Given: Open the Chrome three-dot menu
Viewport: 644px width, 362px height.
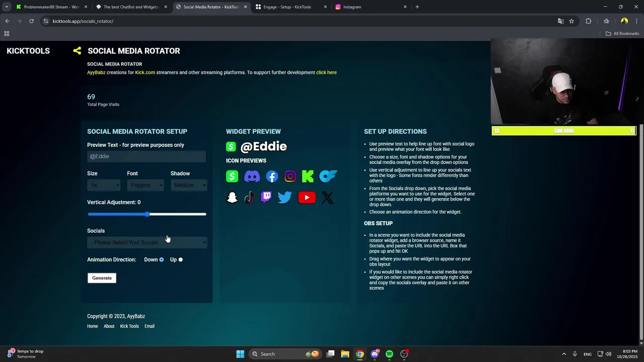Looking at the screenshot, I should tap(637, 21).
